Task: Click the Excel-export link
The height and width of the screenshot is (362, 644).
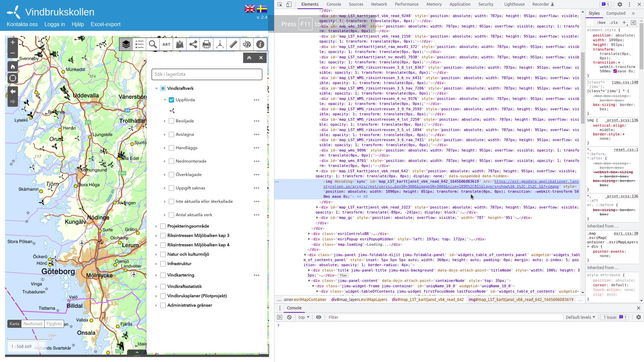Action: 106,24
